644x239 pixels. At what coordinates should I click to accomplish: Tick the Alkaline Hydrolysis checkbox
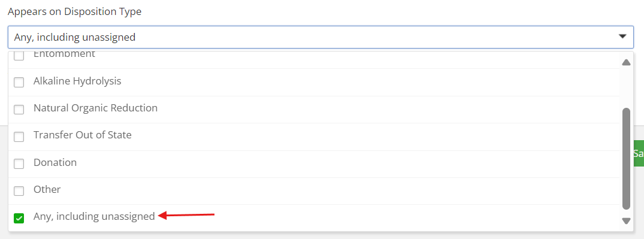click(19, 83)
